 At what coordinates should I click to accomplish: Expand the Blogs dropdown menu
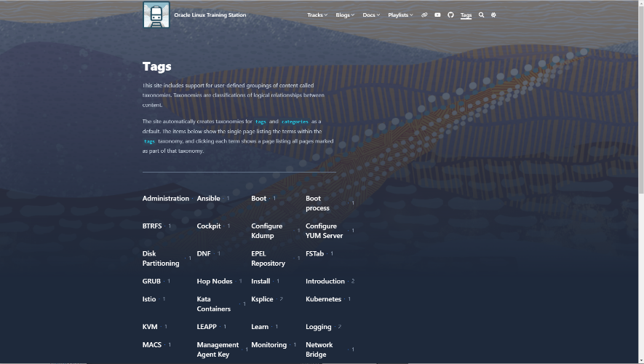tap(345, 15)
